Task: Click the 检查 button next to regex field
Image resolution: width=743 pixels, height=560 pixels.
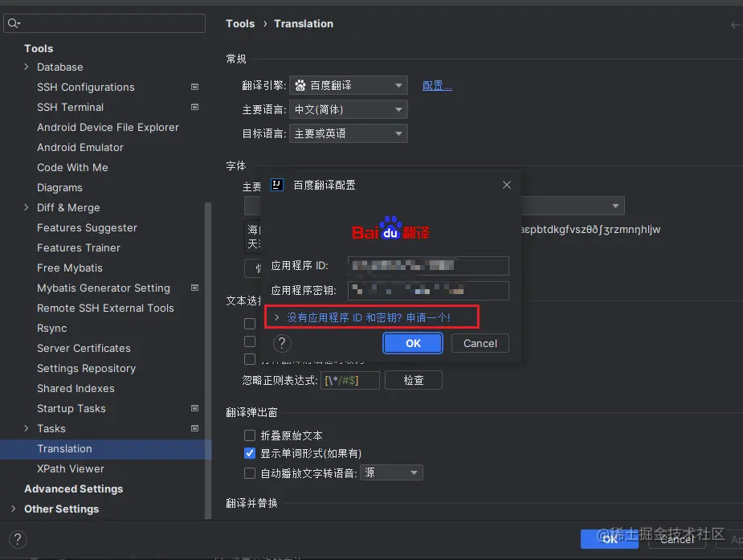Action: pos(414,380)
